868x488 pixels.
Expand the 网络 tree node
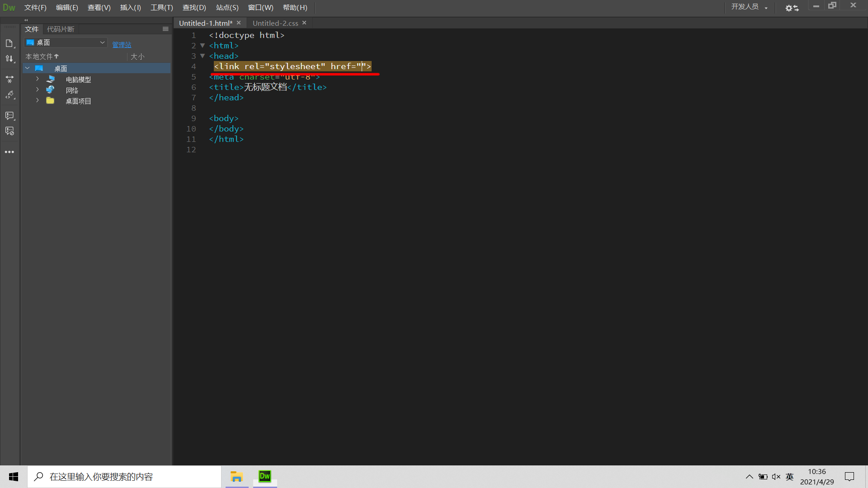coord(38,90)
